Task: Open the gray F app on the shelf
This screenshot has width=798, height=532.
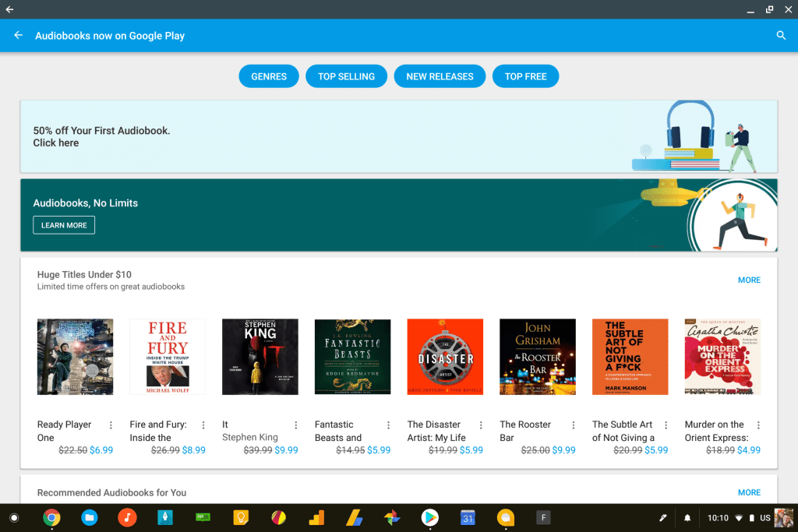Action: coord(543,518)
